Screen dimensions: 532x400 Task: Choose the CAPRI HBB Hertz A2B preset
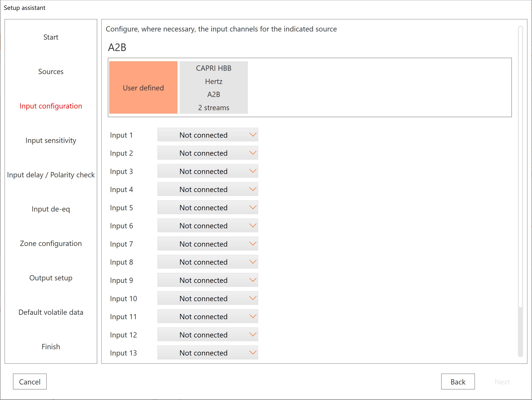[x=213, y=88]
